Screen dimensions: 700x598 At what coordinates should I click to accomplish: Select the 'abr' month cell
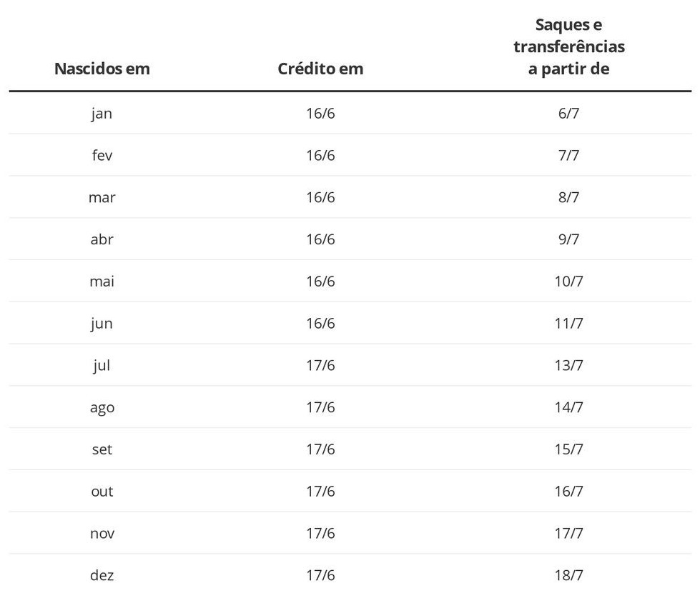102,239
